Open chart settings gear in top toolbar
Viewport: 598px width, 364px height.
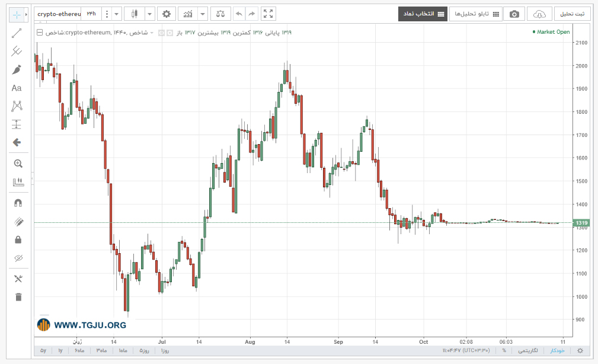click(x=167, y=14)
